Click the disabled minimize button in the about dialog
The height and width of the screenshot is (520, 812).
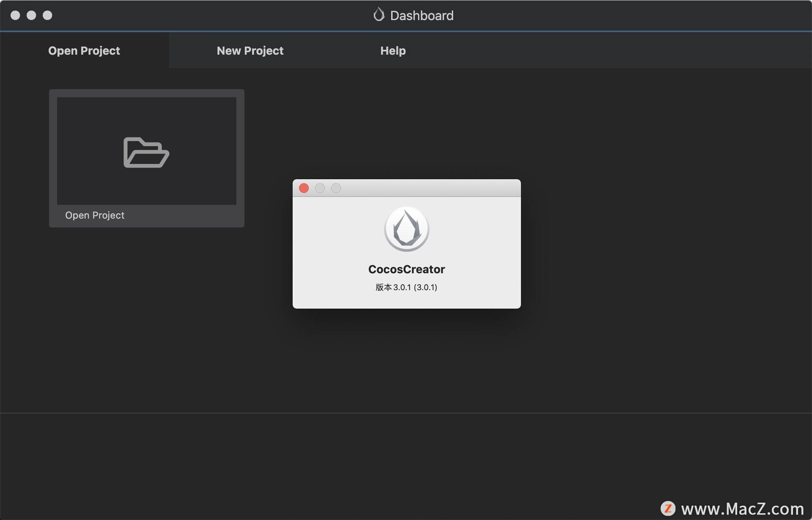click(320, 188)
